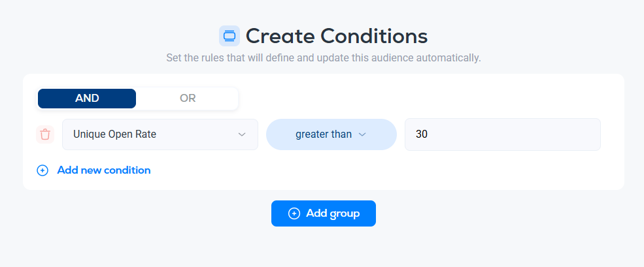Click the subtitle about audience rules

[x=323, y=58]
